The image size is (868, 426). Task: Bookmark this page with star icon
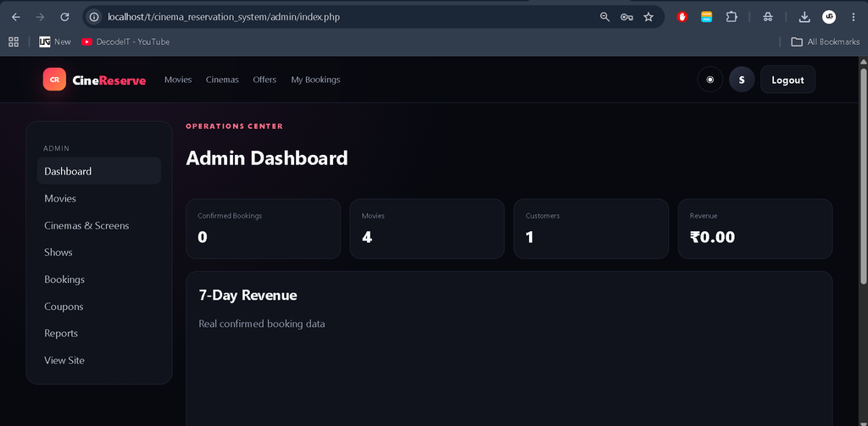pos(648,17)
